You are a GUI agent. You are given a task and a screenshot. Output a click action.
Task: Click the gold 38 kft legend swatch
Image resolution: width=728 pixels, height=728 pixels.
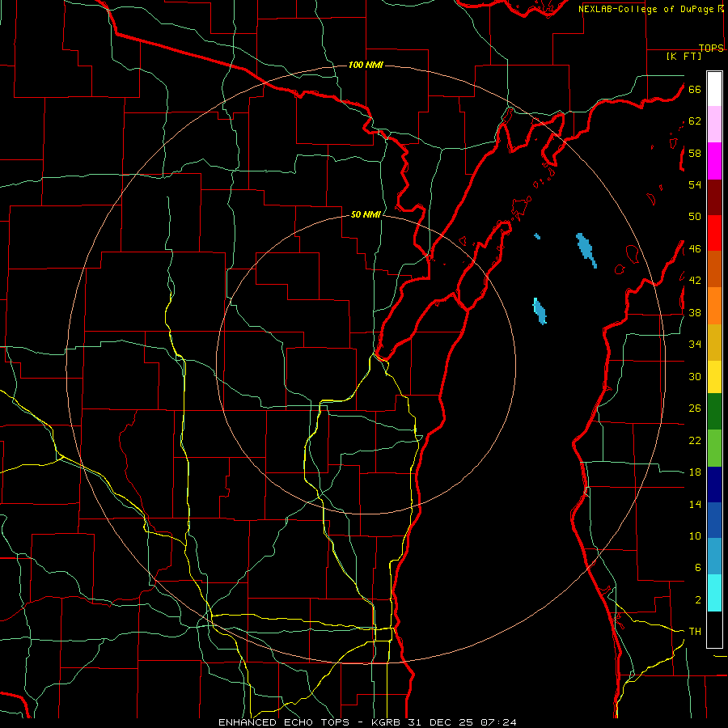coord(714,342)
